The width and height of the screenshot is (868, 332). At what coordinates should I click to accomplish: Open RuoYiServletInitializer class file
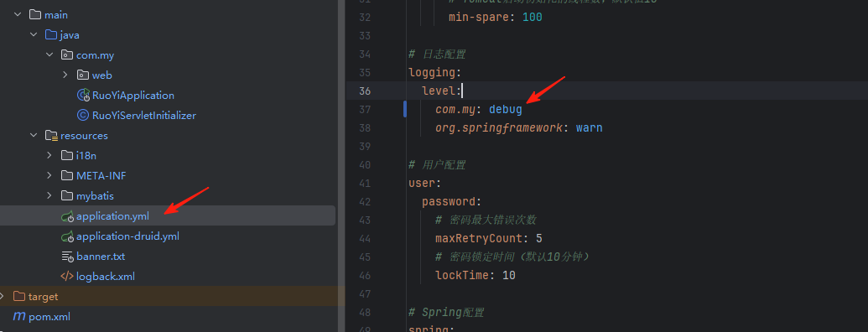[144, 115]
